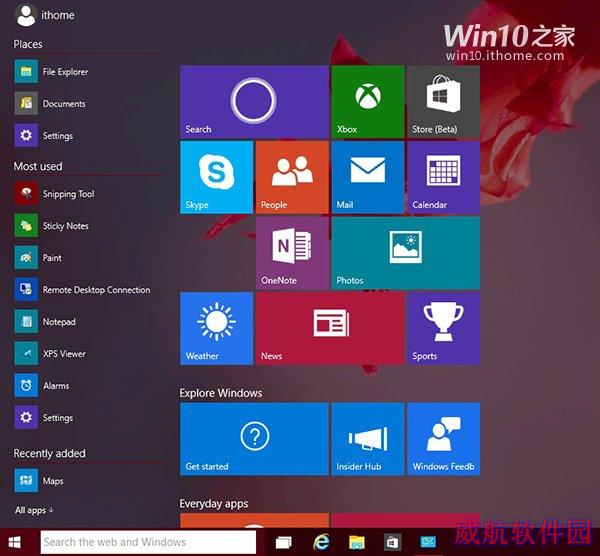Launch Skype tile
Image resolution: width=600 pixels, height=556 pixels.
[216, 177]
